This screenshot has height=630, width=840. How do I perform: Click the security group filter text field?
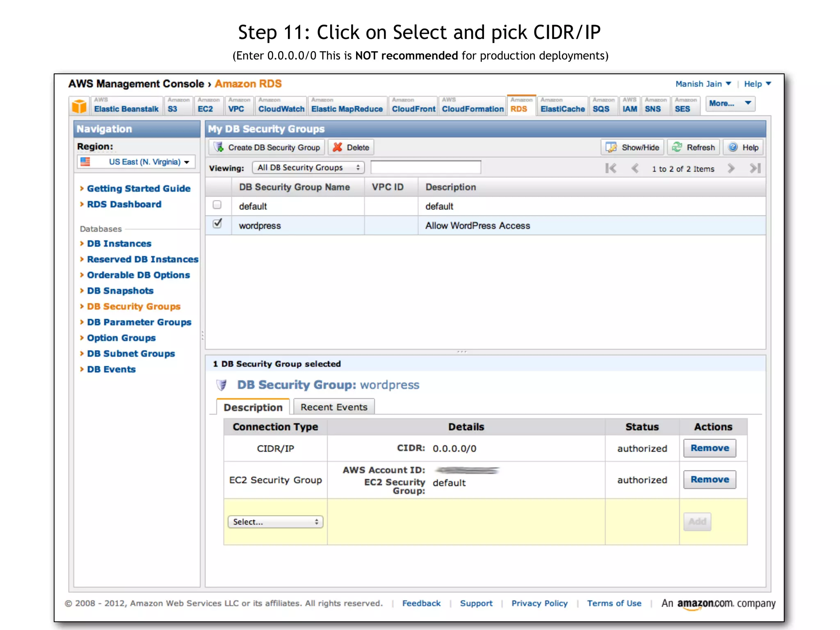pos(426,167)
